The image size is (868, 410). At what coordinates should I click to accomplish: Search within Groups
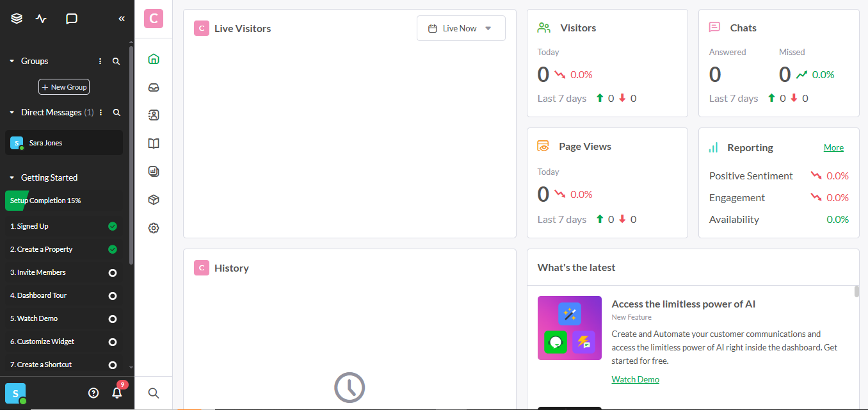(x=117, y=61)
